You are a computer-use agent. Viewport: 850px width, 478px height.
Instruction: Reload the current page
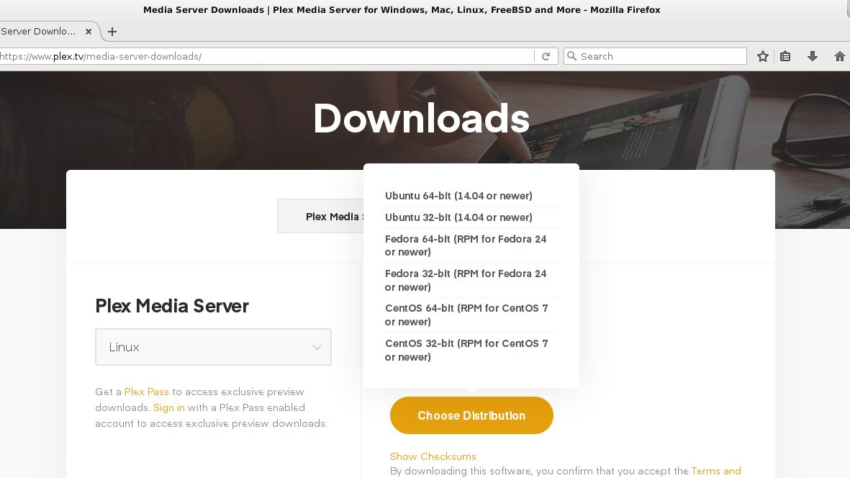pyautogui.click(x=546, y=56)
